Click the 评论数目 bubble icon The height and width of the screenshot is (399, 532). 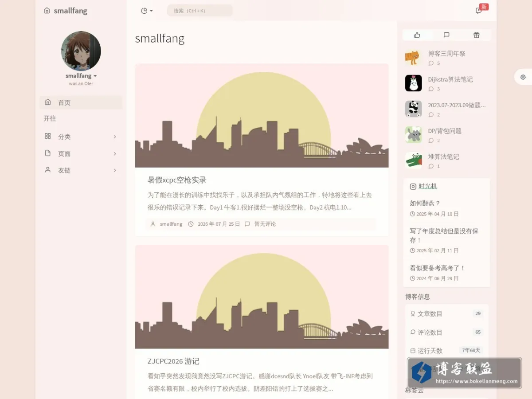coord(413,332)
